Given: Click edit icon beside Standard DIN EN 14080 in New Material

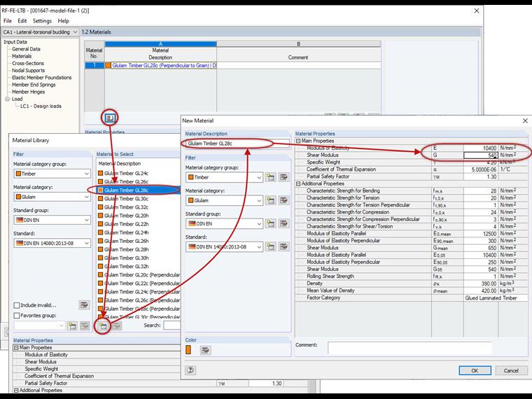Looking at the screenshot, I should pos(283,246).
